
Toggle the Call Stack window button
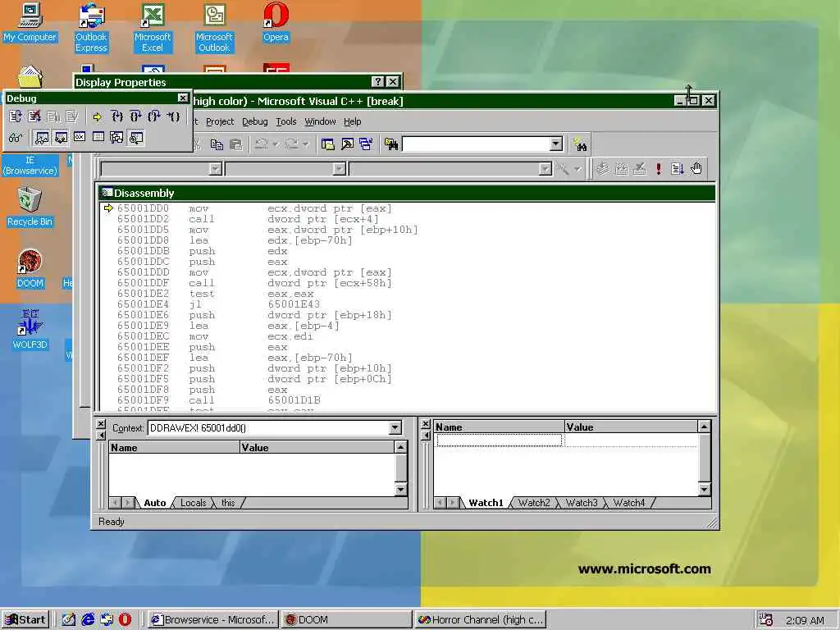point(116,138)
